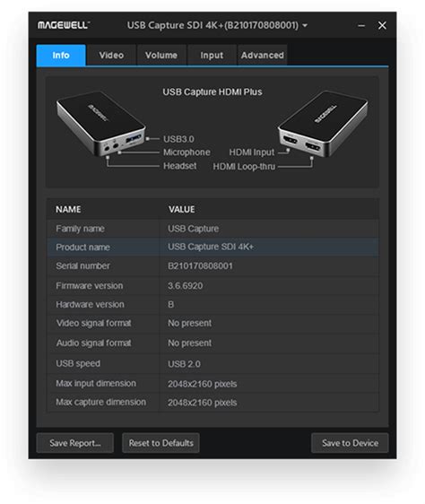
Task: Click the device title USB Capture SDI 4K+(B210170808001)
Action: click(x=212, y=25)
